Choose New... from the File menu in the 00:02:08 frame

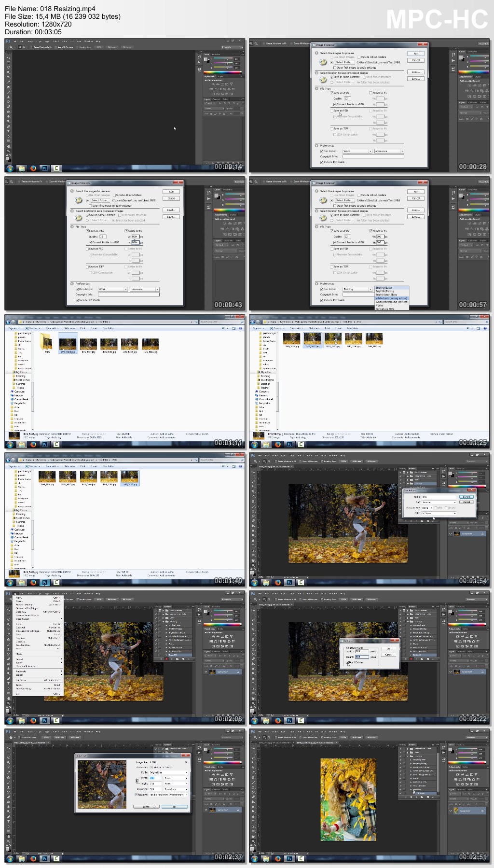tap(38, 598)
